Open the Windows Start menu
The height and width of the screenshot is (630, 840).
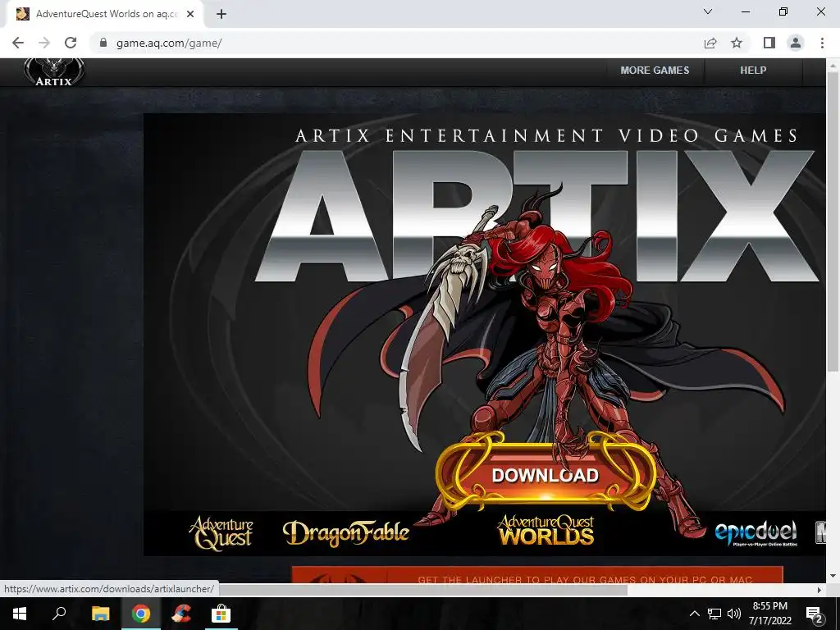click(20, 614)
